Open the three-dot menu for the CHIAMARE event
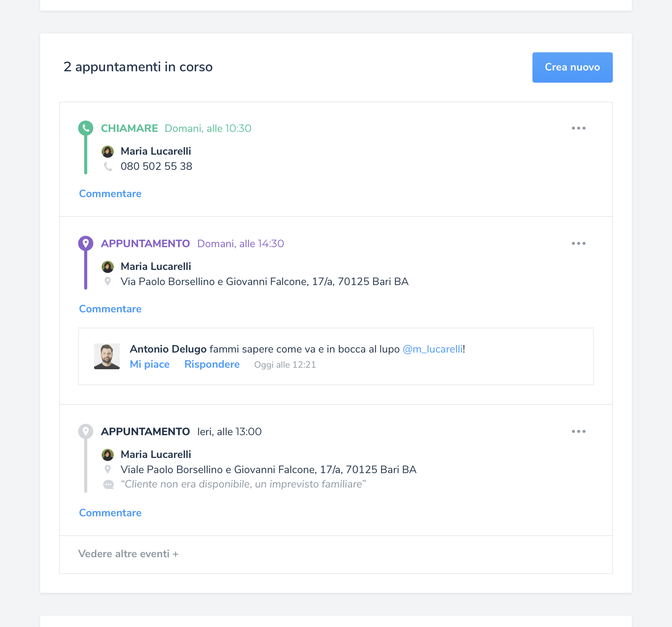 (x=578, y=128)
